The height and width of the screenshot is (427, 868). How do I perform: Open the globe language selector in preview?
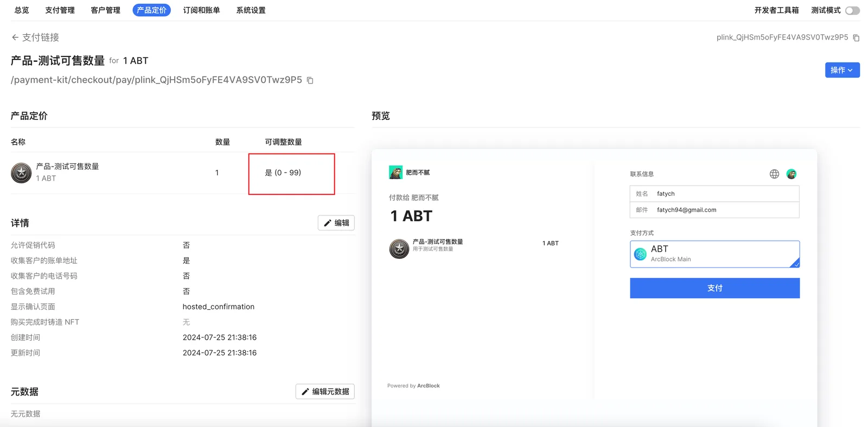pyautogui.click(x=774, y=174)
